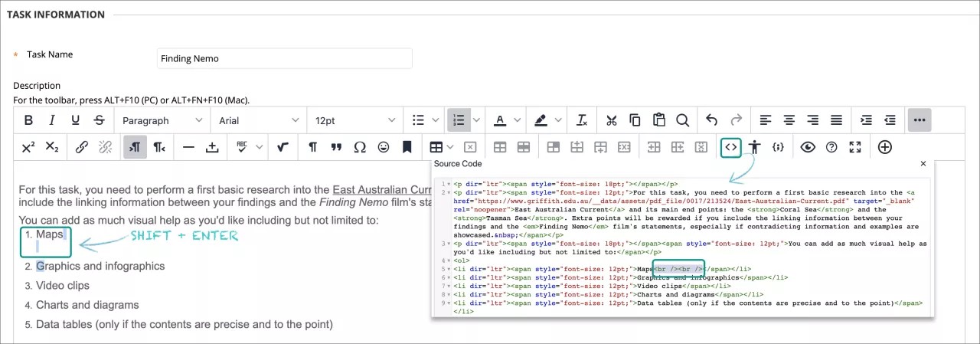Open the insert table menu
This screenshot has width=980, height=344.
coord(440,147)
